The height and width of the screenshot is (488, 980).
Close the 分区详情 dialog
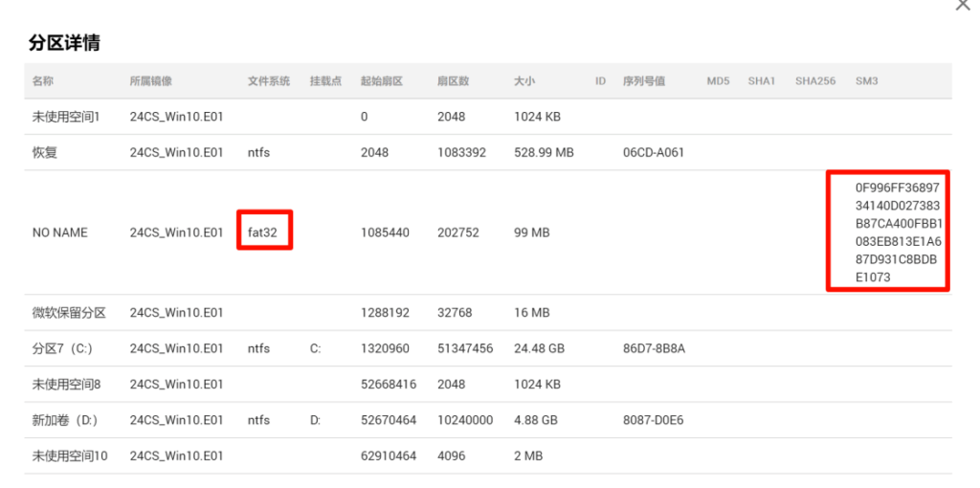pos(963,5)
